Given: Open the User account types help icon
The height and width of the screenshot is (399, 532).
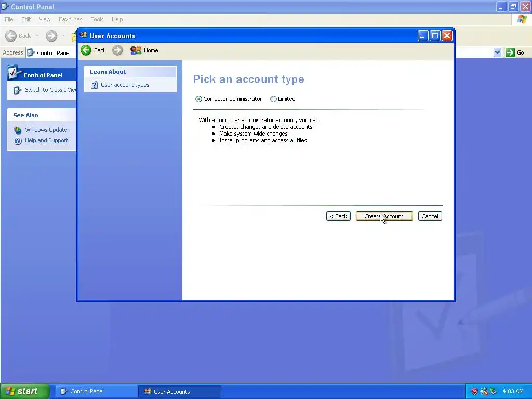Looking at the screenshot, I should coord(95,85).
